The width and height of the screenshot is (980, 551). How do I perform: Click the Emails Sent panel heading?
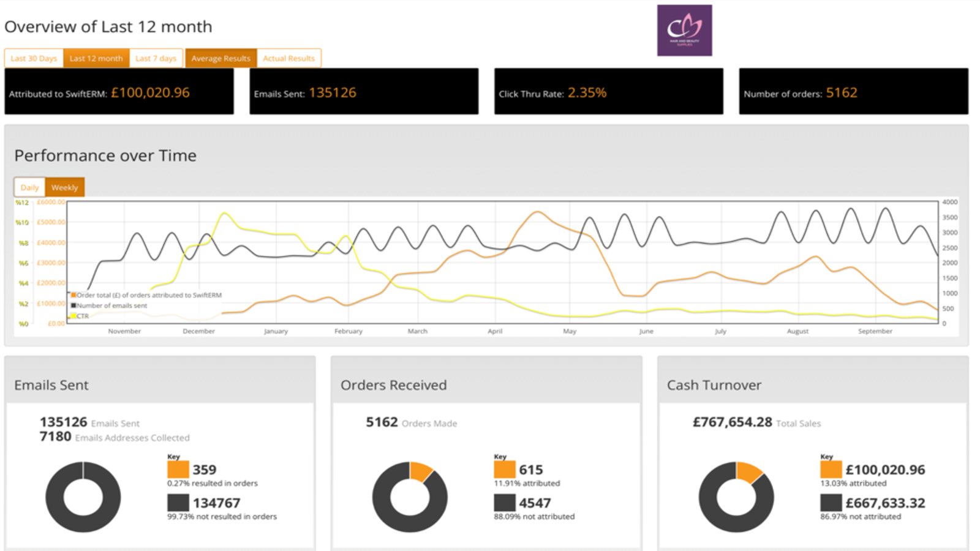pos(51,385)
